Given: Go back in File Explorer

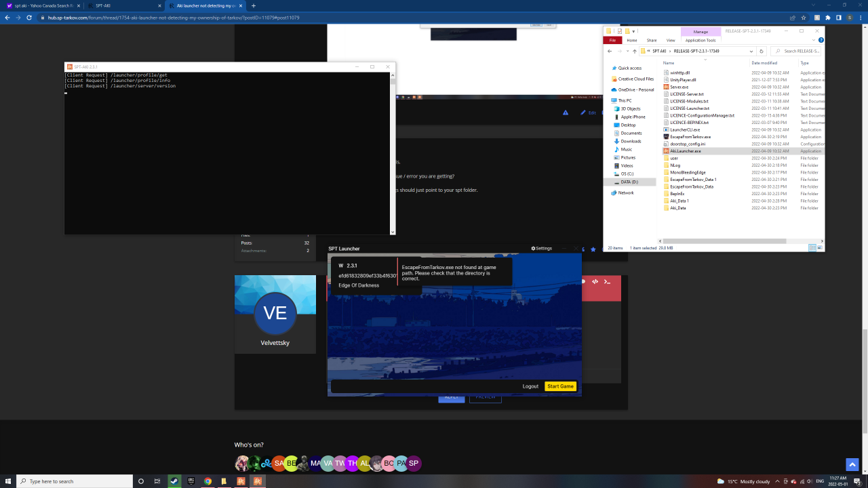Looking at the screenshot, I should tap(610, 51).
